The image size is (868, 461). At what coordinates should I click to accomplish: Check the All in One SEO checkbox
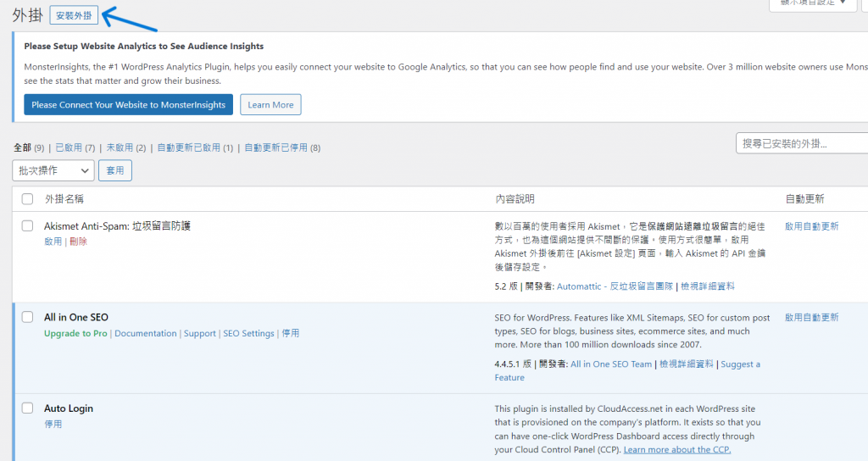coord(27,317)
